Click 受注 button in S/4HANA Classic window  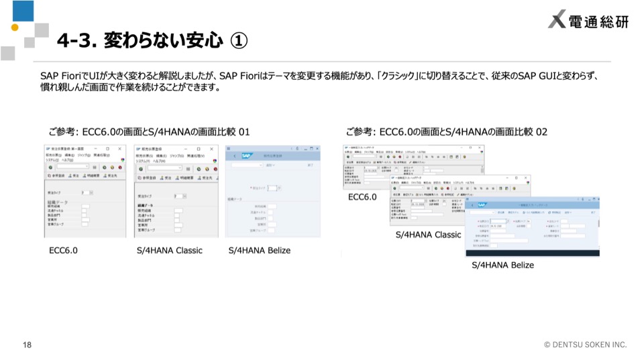click(x=165, y=178)
